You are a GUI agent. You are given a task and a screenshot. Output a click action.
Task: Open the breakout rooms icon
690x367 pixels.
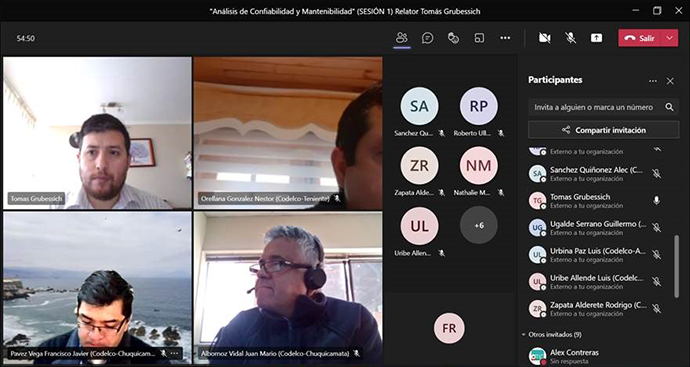(479, 38)
